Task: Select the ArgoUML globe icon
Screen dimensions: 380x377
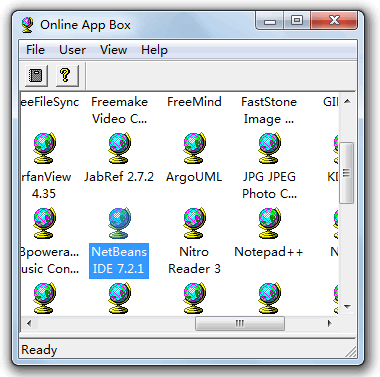Action: (194, 148)
